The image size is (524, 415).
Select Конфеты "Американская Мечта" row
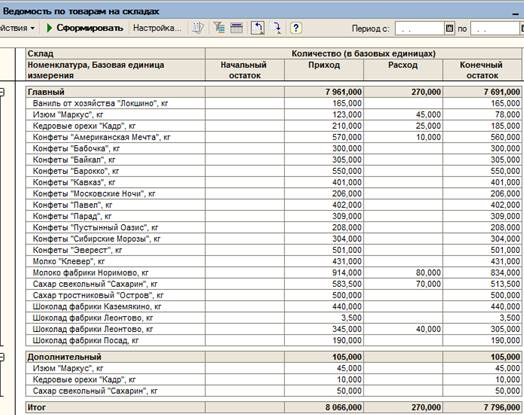[273, 137]
